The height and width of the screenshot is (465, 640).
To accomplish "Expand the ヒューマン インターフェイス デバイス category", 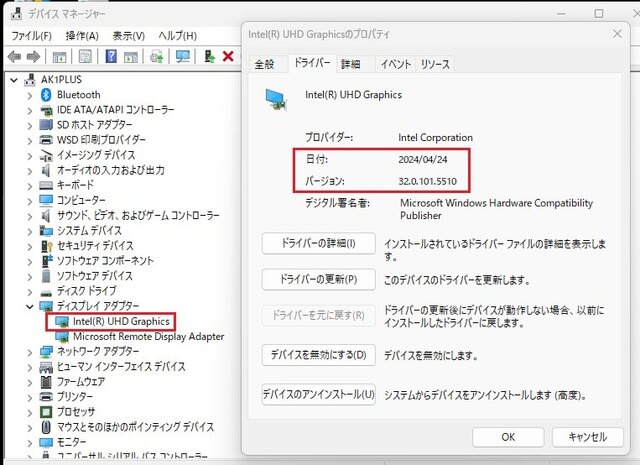I will (29, 367).
